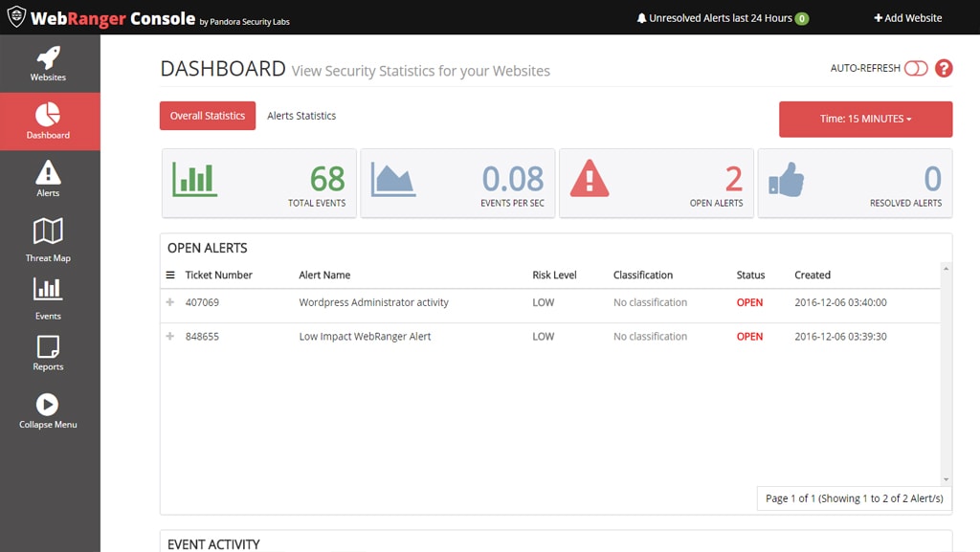Open the column menu beside Ticket Number
The height and width of the screenshot is (552, 980).
170,276
